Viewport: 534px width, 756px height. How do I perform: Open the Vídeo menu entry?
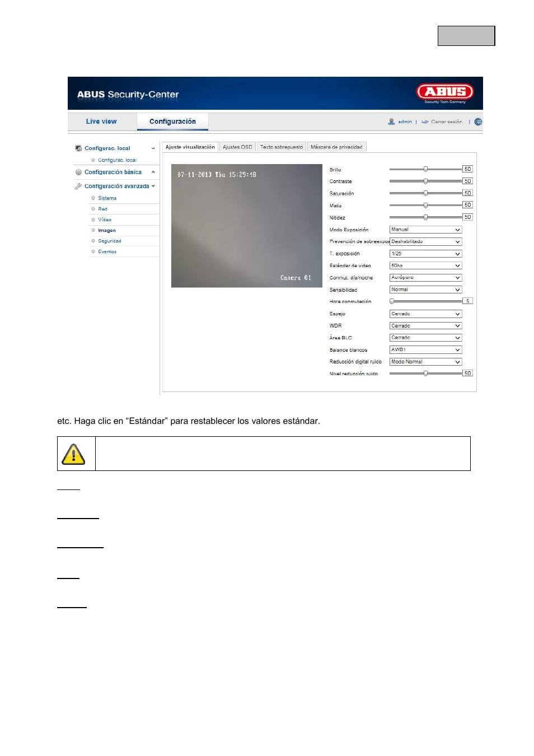tap(105, 220)
